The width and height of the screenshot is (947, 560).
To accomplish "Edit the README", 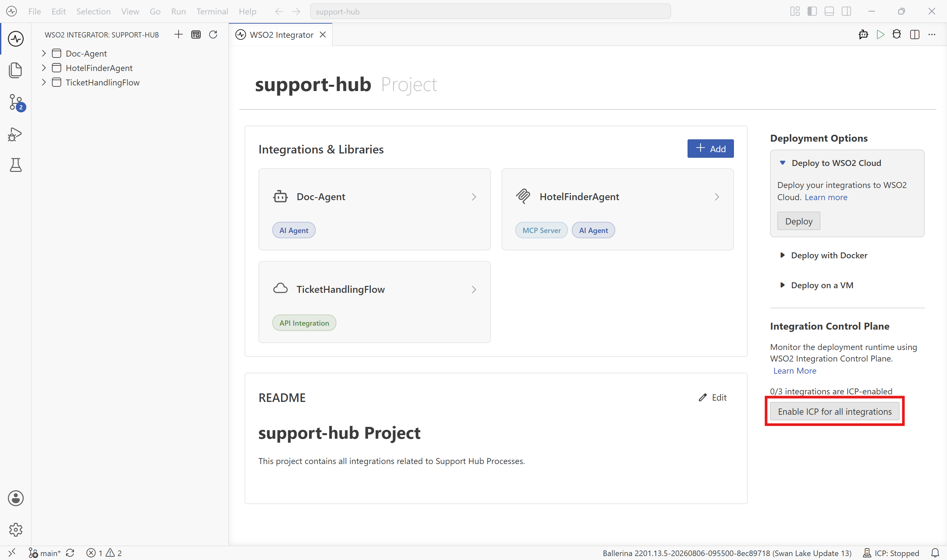I will click(713, 397).
